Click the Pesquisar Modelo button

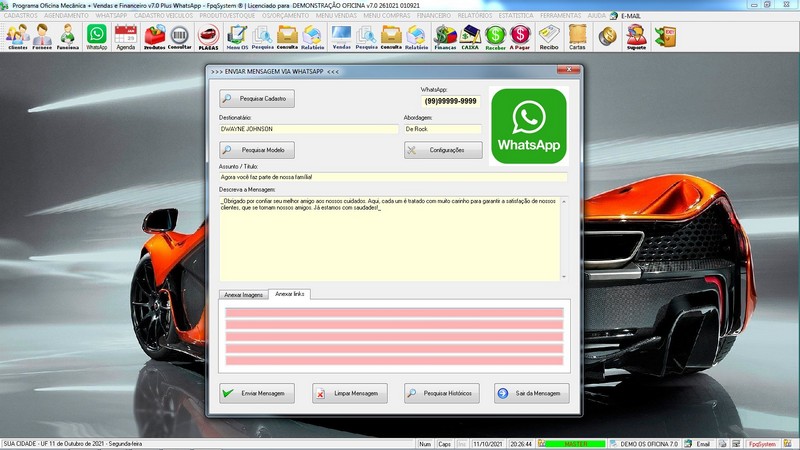tap(257, 150)
